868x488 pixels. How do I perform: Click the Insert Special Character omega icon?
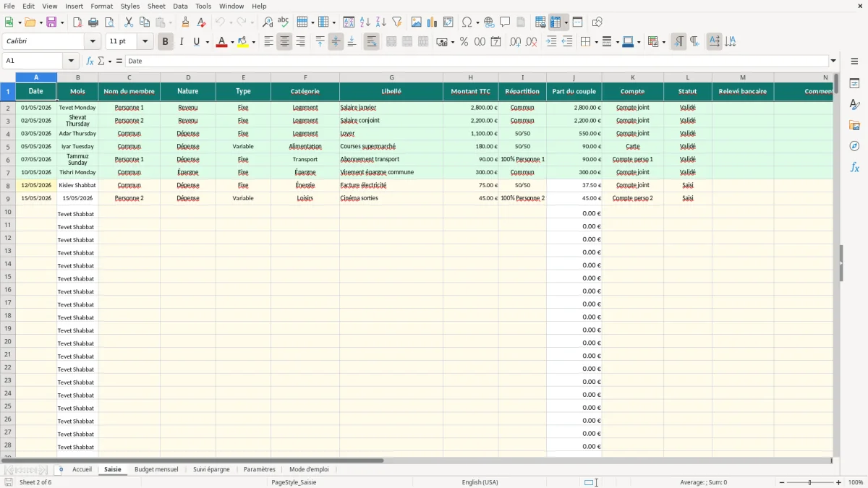point(467,22)
